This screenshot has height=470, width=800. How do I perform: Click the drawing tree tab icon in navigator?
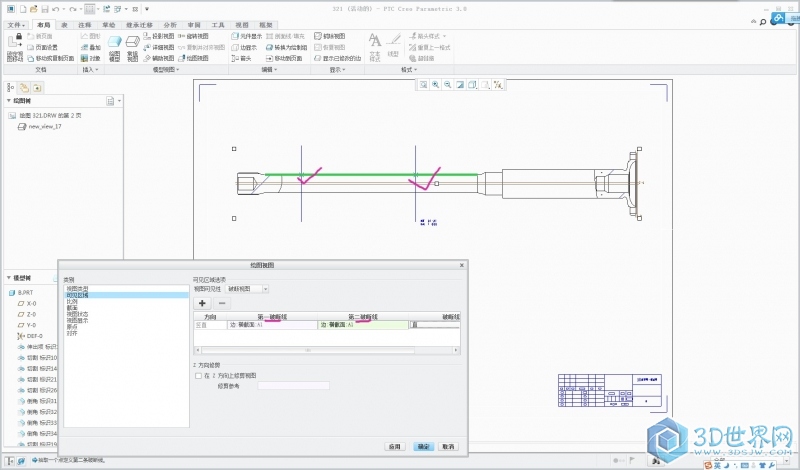point(11,87)
